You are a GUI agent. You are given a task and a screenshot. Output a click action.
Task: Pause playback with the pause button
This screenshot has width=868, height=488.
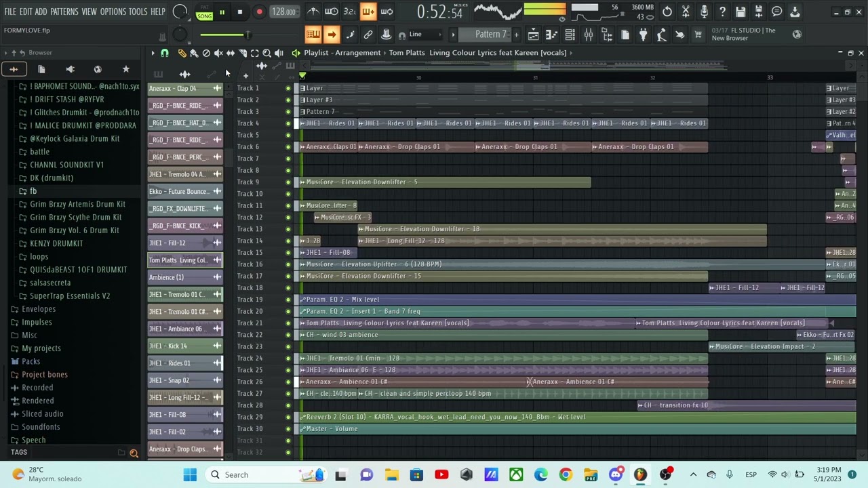(222, 12)
